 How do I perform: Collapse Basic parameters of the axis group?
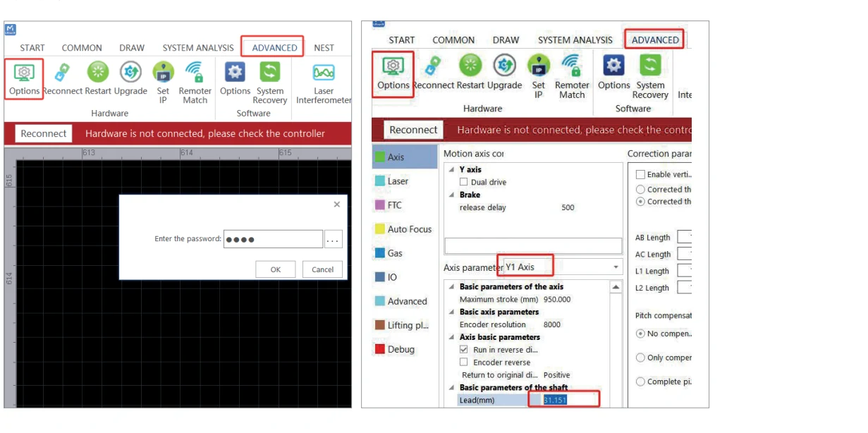[451, 287]
